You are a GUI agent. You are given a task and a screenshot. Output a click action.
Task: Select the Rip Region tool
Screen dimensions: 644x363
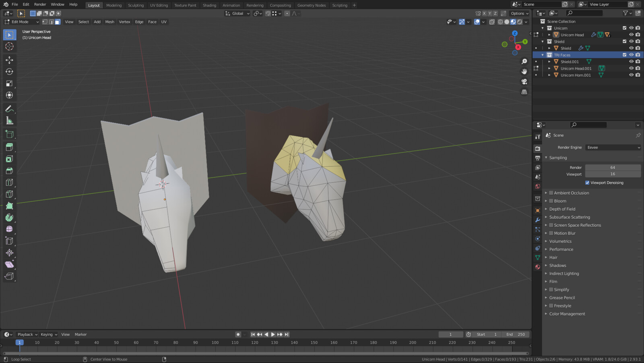pos(9,276)
